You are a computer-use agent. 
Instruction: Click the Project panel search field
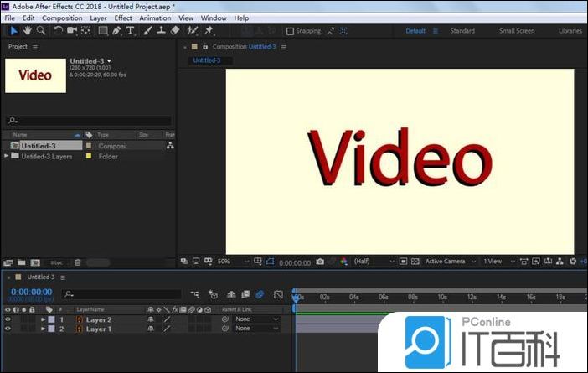coord(88,121)
